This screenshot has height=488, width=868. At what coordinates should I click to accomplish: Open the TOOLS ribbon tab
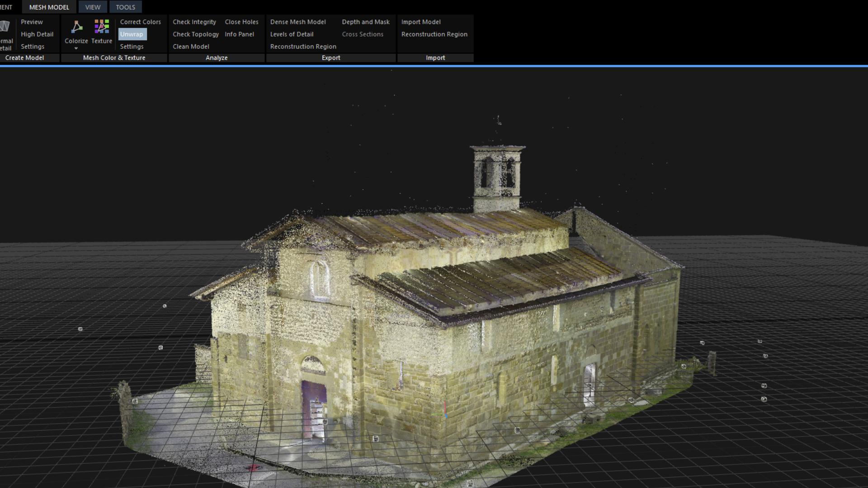(125, 7)
